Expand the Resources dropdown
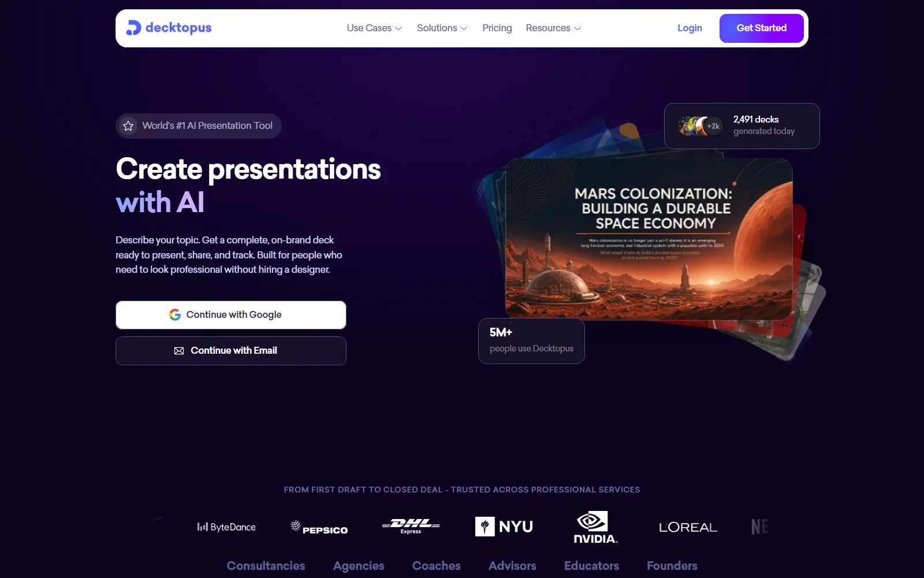The image size is (924, 578). [x=553, y=28]
